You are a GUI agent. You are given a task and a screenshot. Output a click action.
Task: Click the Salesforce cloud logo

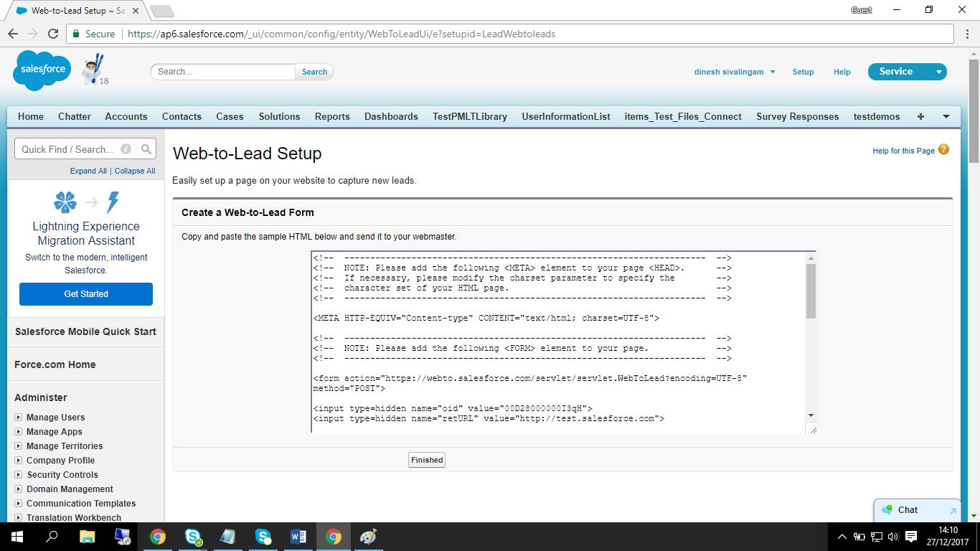pyautogui.click(x=42, y=71)
